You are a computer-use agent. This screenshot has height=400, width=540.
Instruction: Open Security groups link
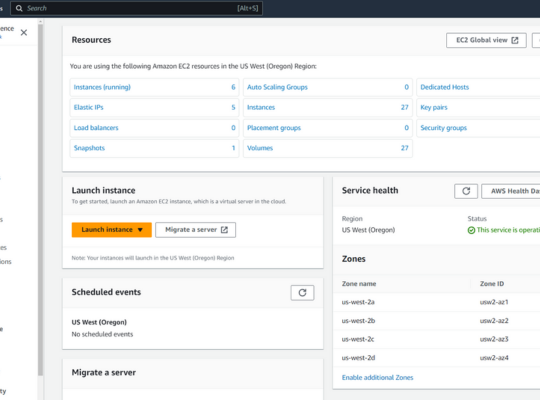(x=444, y=128)
